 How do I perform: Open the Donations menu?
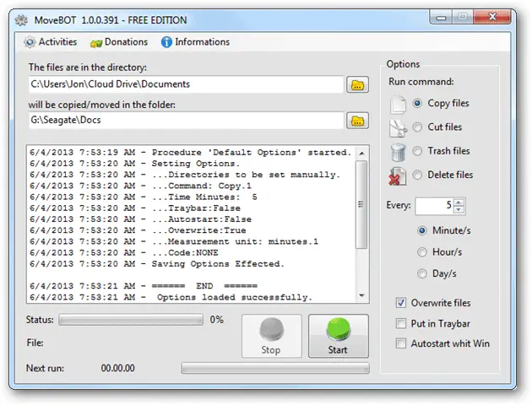(119, 42)
